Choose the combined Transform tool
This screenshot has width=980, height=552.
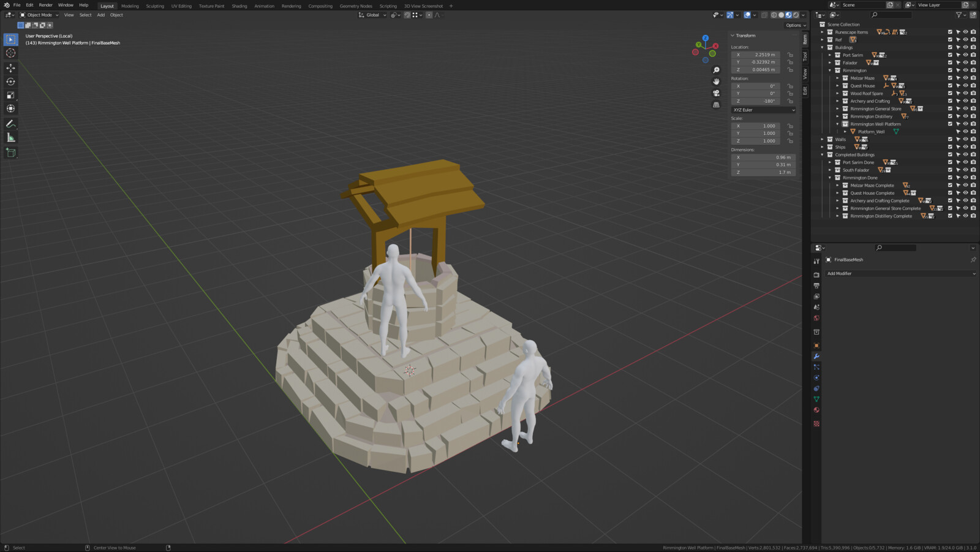(x=10, y=108)
